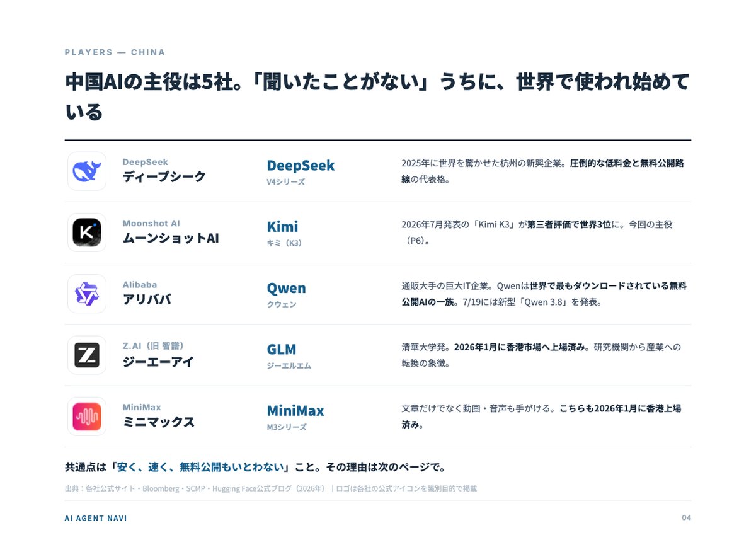Click the 'Moonshot AI' label
The height and width of the screenshot is (535, 756).
pyautogui.click(x=151, y=224)
